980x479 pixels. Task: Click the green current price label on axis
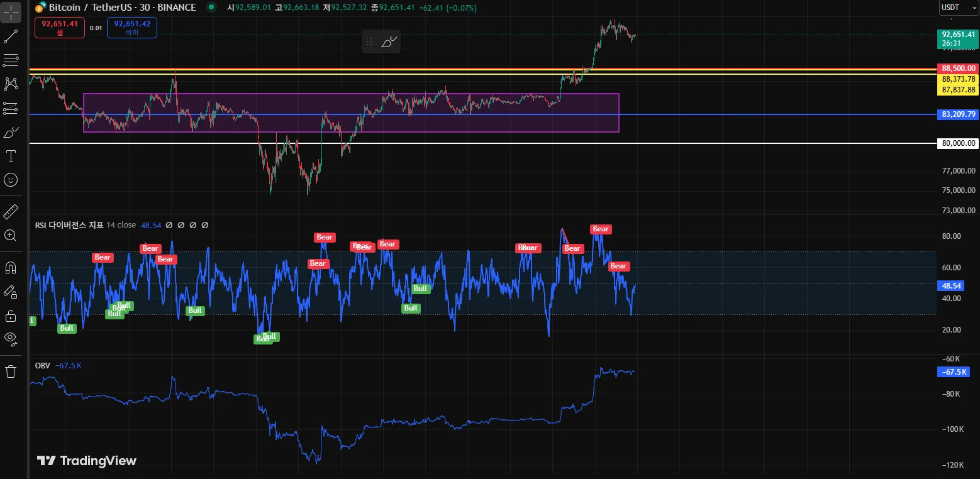[x=959, y=39]
